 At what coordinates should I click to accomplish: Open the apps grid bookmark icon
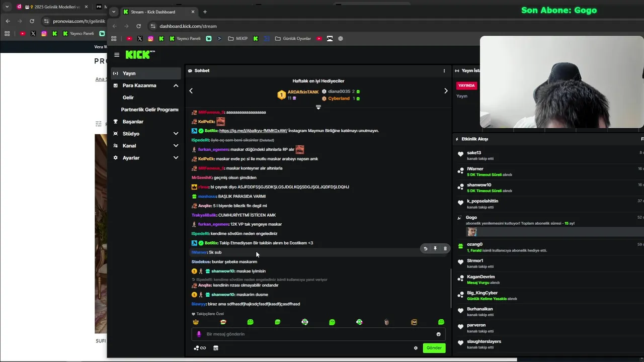click(114, 39)
